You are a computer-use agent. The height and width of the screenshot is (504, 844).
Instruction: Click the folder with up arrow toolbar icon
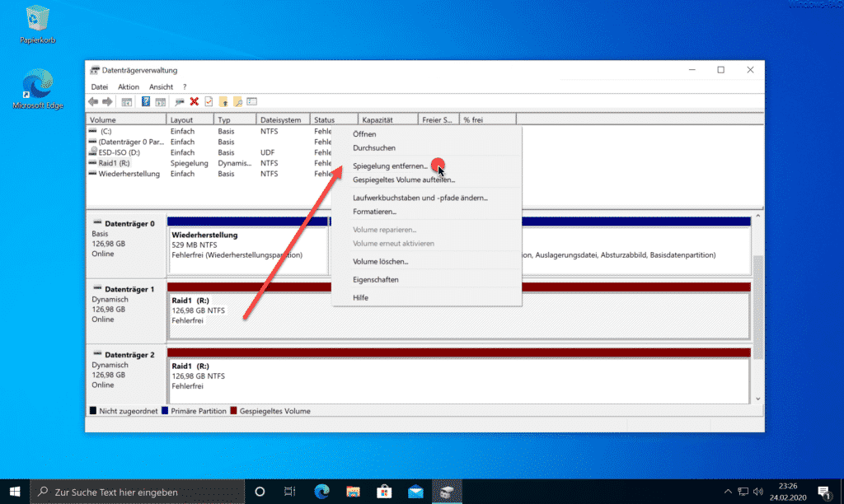coord(223,101)
